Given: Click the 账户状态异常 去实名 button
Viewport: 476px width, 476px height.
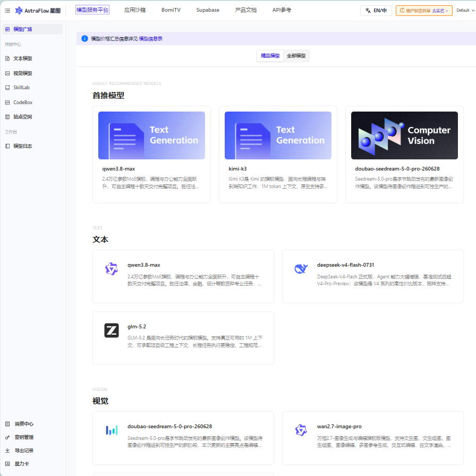Looking at the screenshot, I should tap(424, 10).
